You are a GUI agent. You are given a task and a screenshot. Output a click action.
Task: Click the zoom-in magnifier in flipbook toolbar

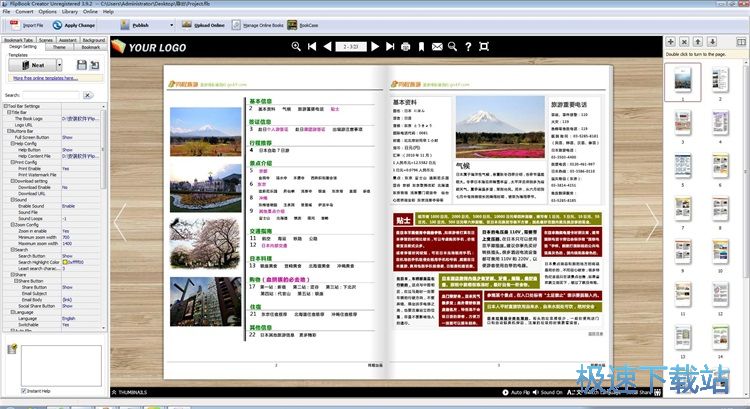[x=296, y=46]
